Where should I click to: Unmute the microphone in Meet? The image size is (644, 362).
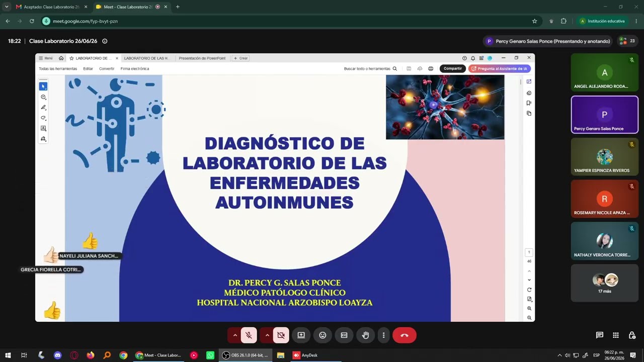point(249,335)
